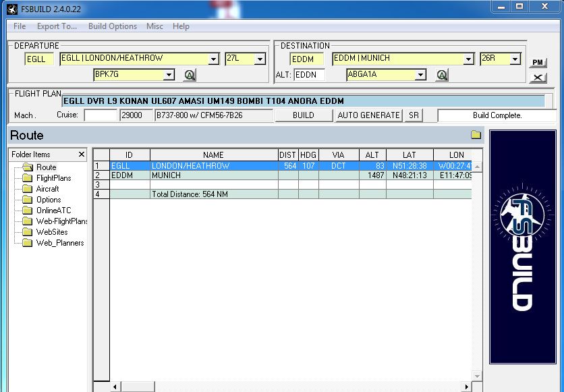Select the Options tree item

(49, 200)
